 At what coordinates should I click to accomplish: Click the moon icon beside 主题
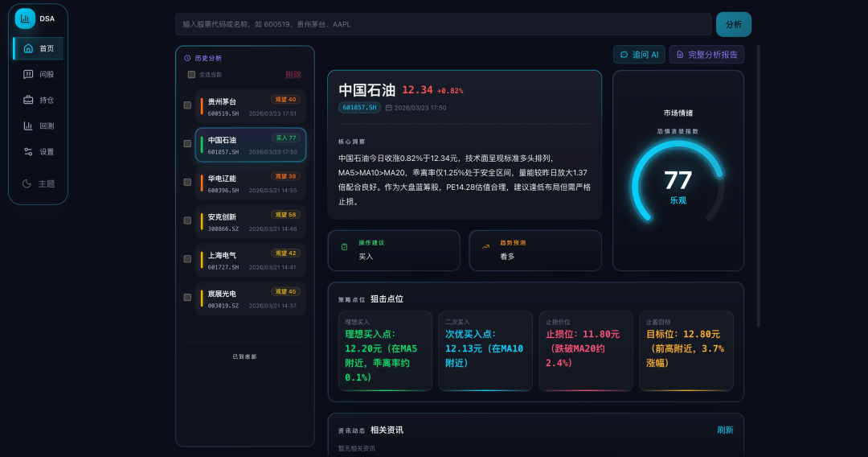[x=27, y=184]
